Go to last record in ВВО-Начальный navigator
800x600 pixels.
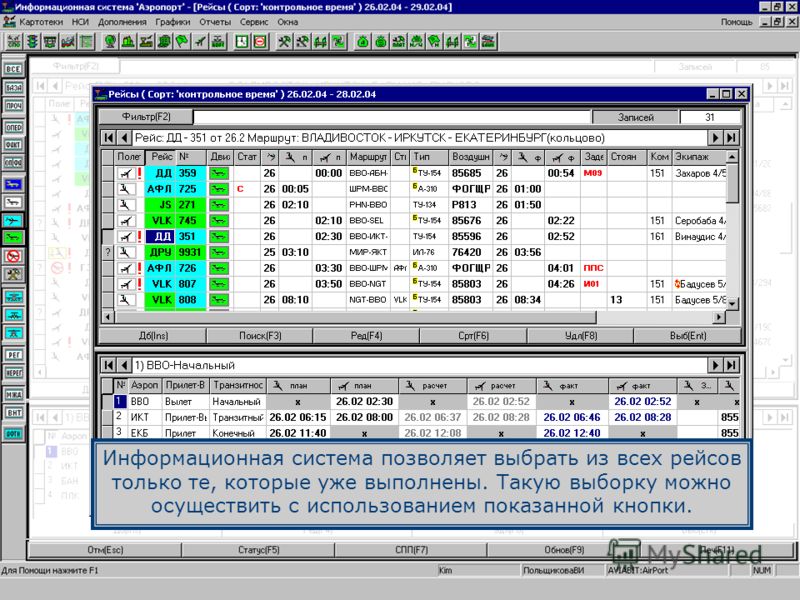point(731,365)
